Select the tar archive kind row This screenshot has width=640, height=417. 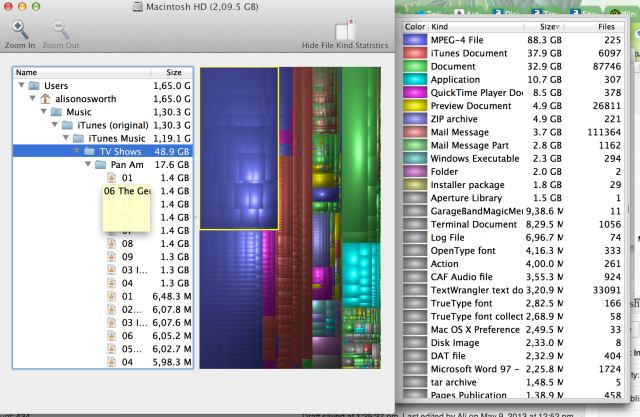pos(513,382)
